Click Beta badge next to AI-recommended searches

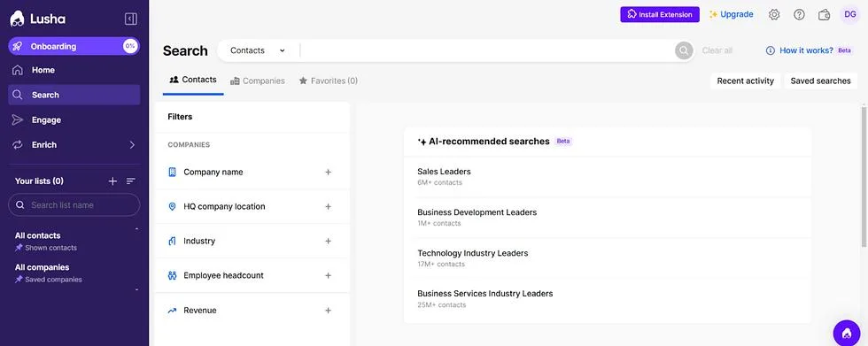tap(563, 141)
